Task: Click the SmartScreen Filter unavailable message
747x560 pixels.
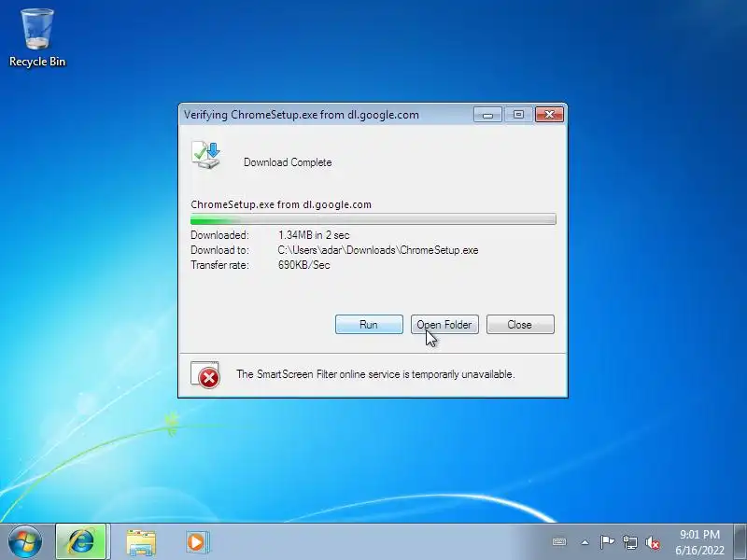Action: click(x=375, y=374)
